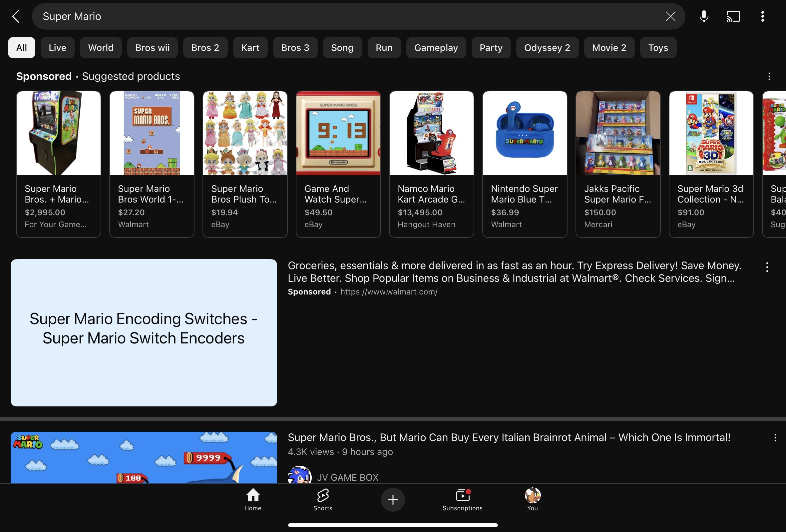Open the Italian Brainrot Animal video title
This screenshot has width=786, height=532.
pyautogui.click(x=509, y=437)
